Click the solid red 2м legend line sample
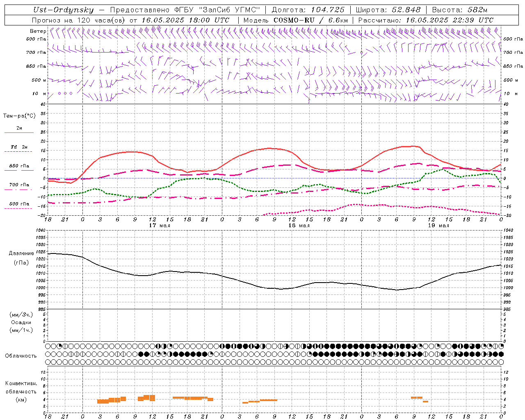The height and width of the screenshot is (420, 525). pyautogui.click(x=19, y=133)
